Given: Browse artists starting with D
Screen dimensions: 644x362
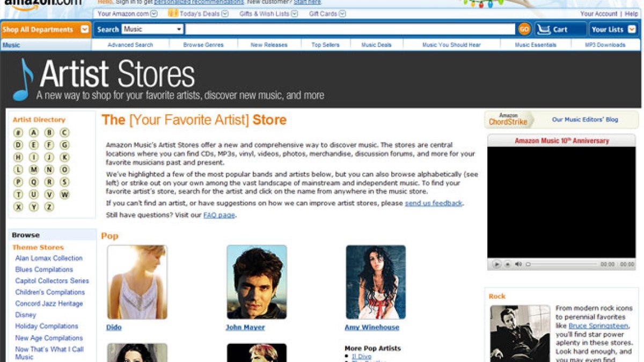Looking at the screenshot, I should (18, 145).
